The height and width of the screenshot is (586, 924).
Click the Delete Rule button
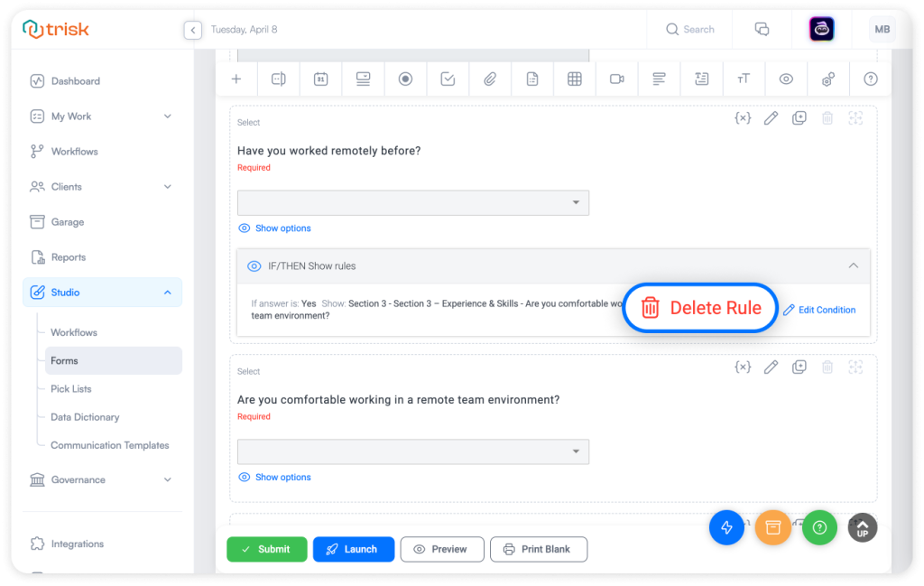701,308
